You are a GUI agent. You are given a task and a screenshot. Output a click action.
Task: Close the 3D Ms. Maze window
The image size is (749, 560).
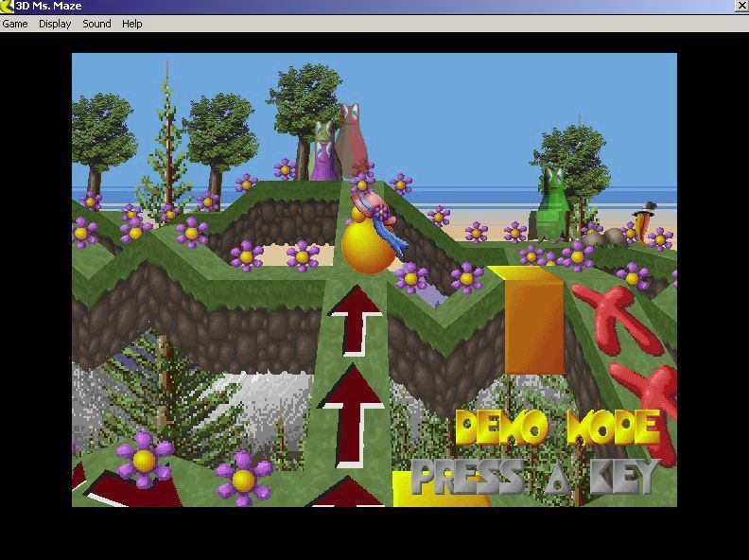(741, 6)
